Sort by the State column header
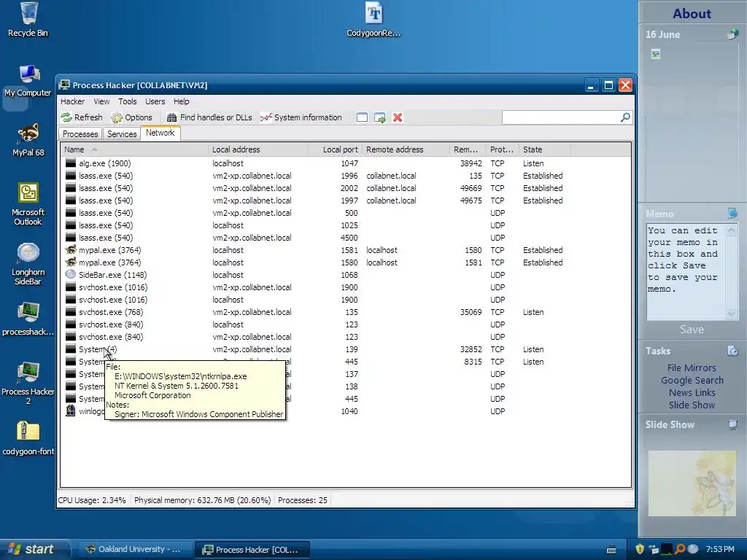This screenshot has height=560, width=747. [x=544, y=149]
